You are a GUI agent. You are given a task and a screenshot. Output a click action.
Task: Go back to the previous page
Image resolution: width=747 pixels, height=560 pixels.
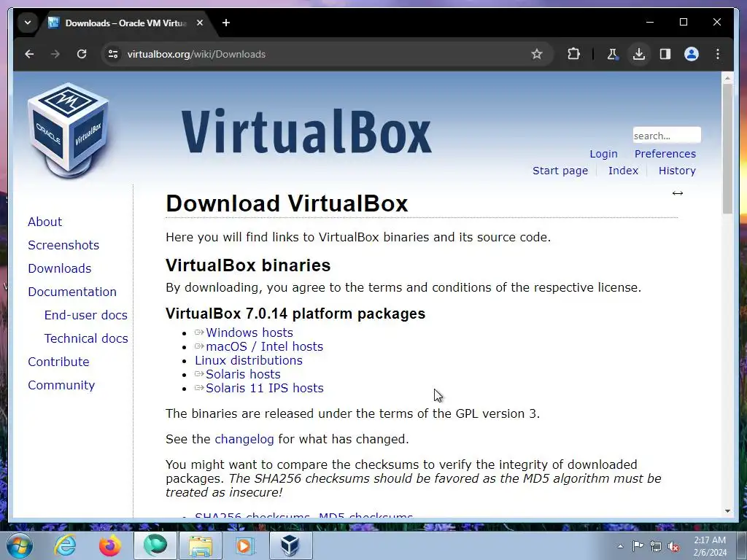tap(29, 54)
